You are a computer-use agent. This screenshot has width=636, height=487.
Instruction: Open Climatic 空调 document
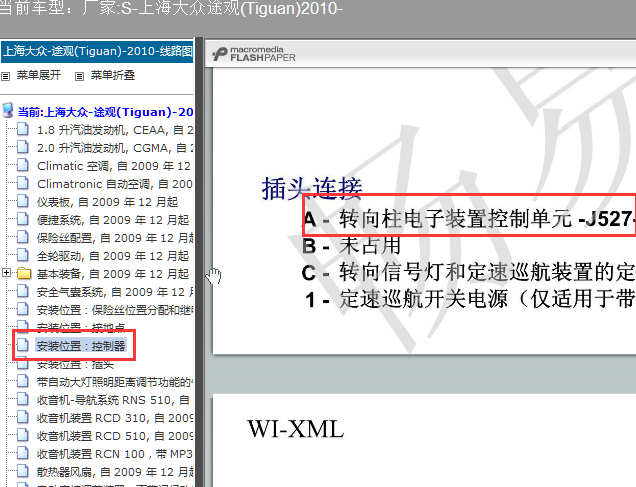click(114, 166)
